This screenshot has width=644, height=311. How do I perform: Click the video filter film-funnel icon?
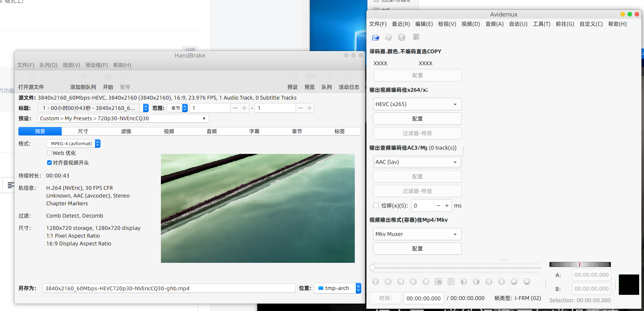(416, 38)
